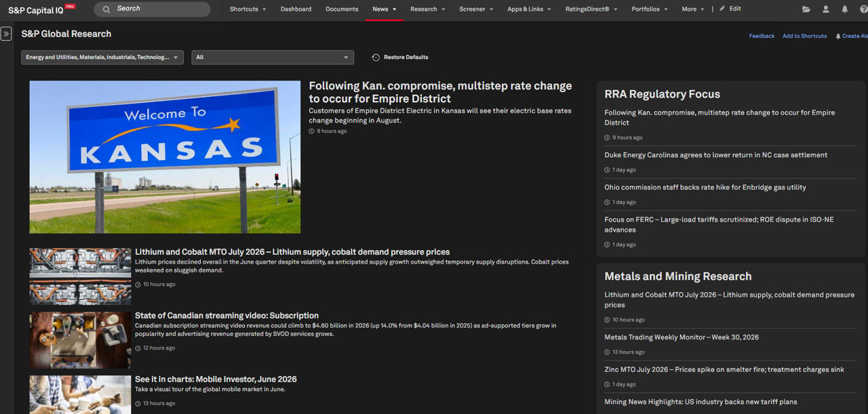Click the clock icon beside 13 hours ago in Metals panel
The image size is (868, 414).
point(607,352)
